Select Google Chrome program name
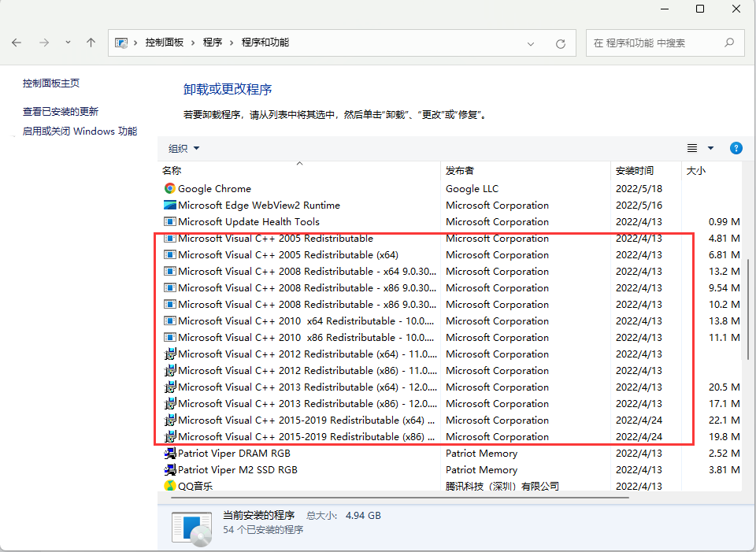This screenshot has height=552, width=756. click(214, 188)
